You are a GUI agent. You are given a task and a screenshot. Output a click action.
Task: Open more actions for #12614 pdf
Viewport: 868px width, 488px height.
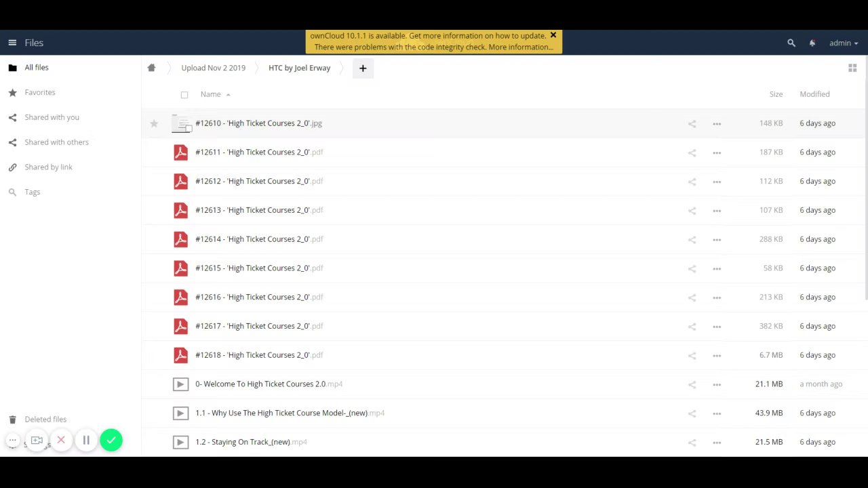point(717,240)
